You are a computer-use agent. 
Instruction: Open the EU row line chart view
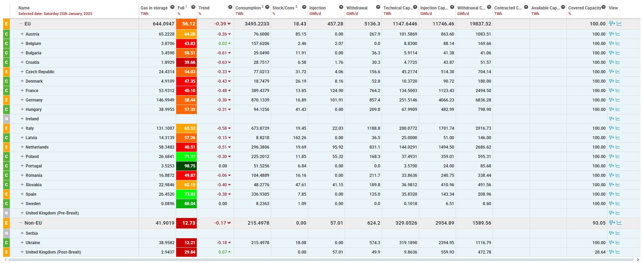pos(619,24)
